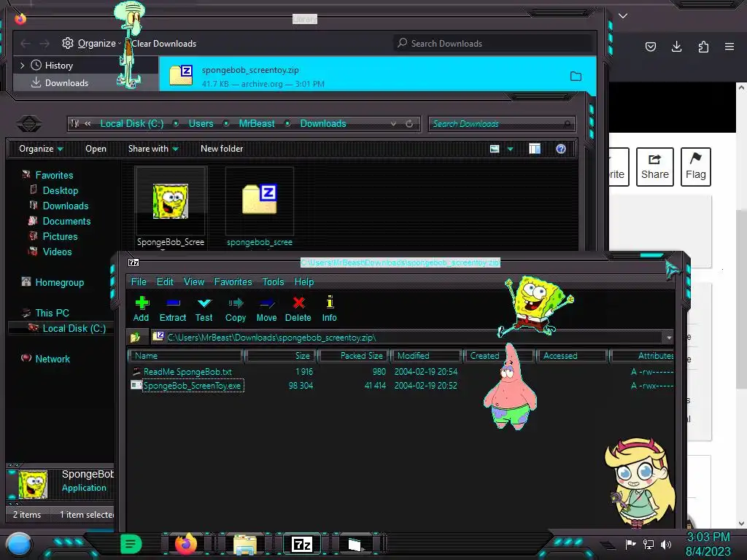Open Firefox hamburger application menu

click(729, 47)
